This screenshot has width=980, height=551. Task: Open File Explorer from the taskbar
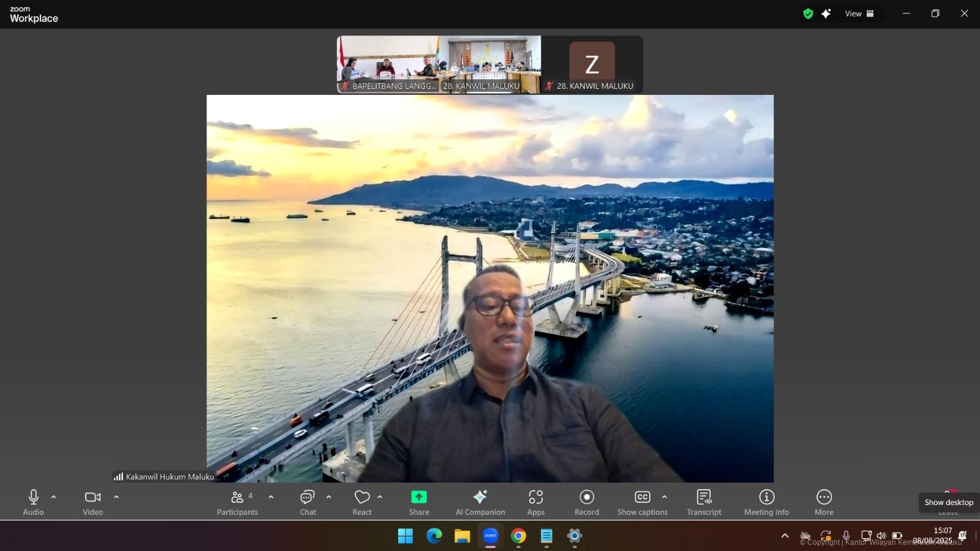pyautogui.click(x=462, y=536)
